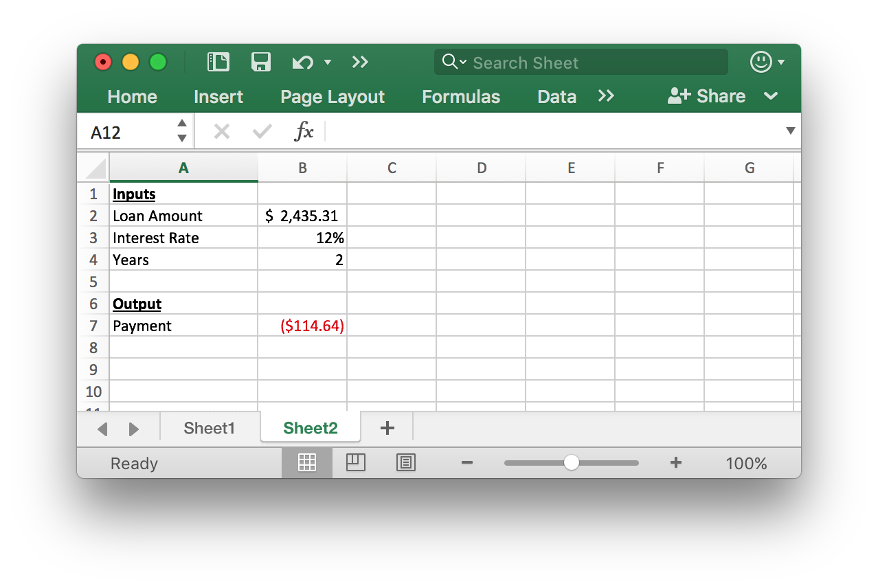Click the fx Insert Function icon

pyautogui.click(x=303, y=131)
